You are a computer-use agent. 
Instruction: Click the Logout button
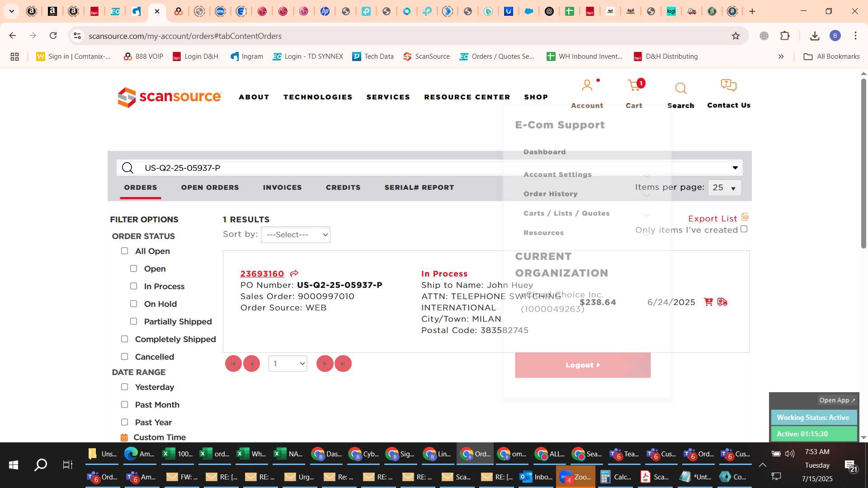tap(583, 365)
